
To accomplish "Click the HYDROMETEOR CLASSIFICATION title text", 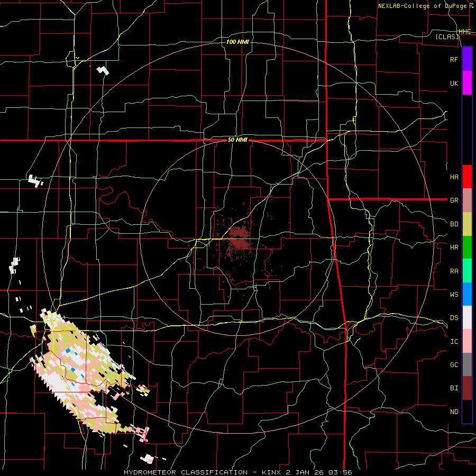I will coord(186,472).
